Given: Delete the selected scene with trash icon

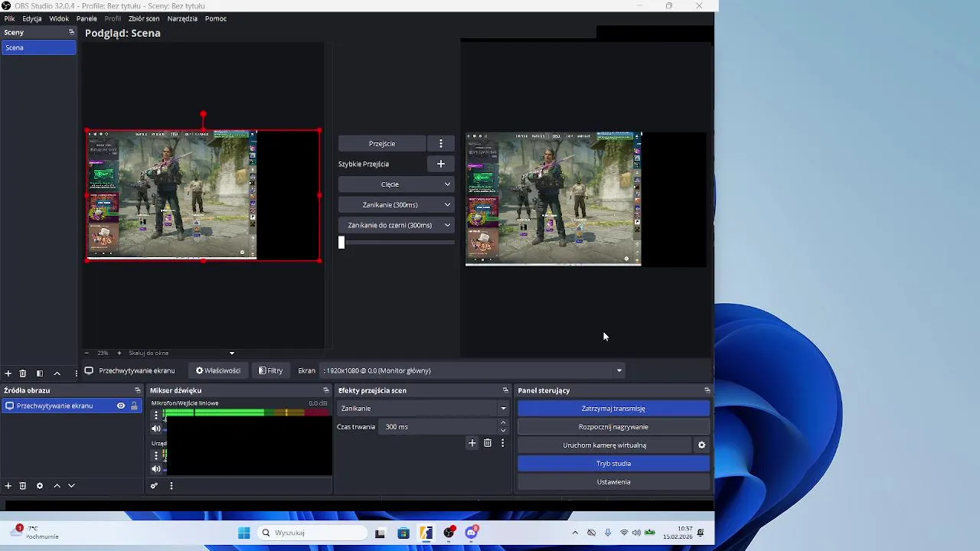Looking at the screenshot, I should tap(23, 373).
